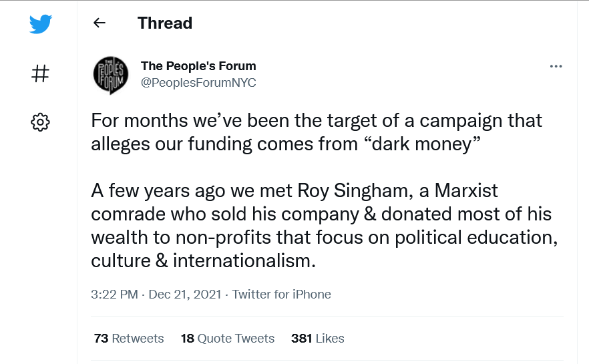Image resolution: width=589 pixels, height=364 pixels.
Task: Click the 3:22 PM · Dec 21, 2021 timestamp
Action: click(156, 294)
